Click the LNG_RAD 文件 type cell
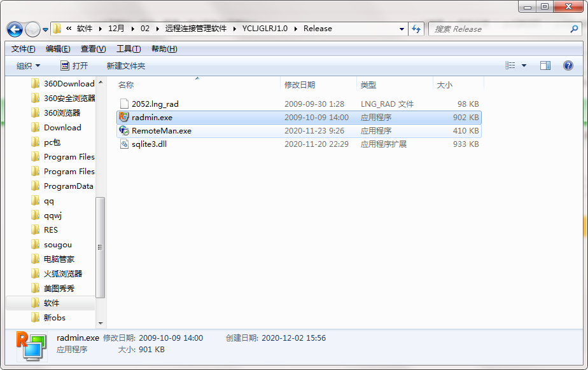Screen dimensions: 588x370 pyautogui.click(x=387, y=104)
